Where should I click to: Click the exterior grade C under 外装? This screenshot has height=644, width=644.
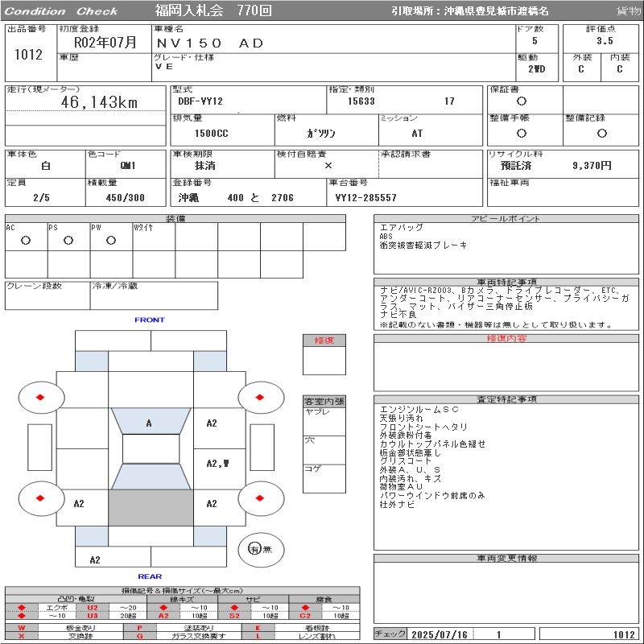point(580,69)
